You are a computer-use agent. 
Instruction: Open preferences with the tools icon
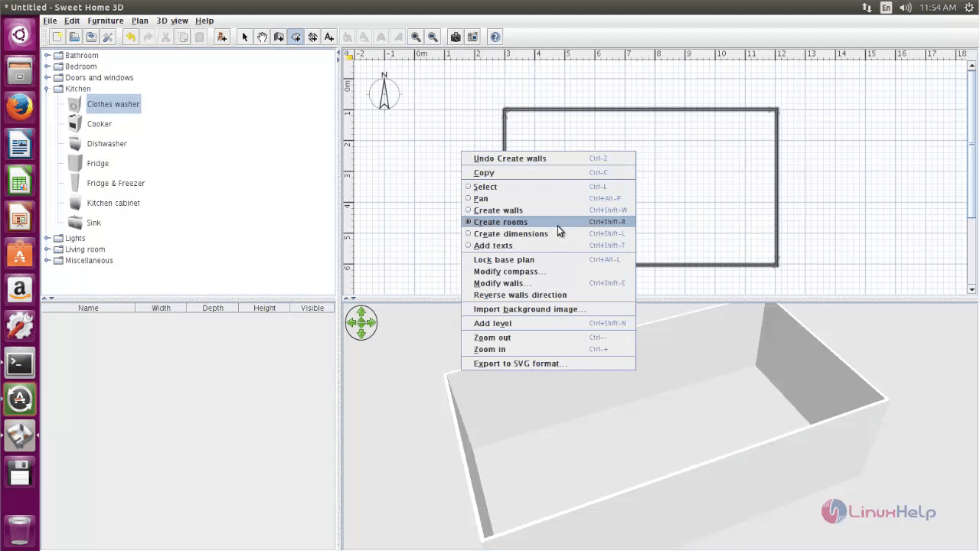(108, 37)
